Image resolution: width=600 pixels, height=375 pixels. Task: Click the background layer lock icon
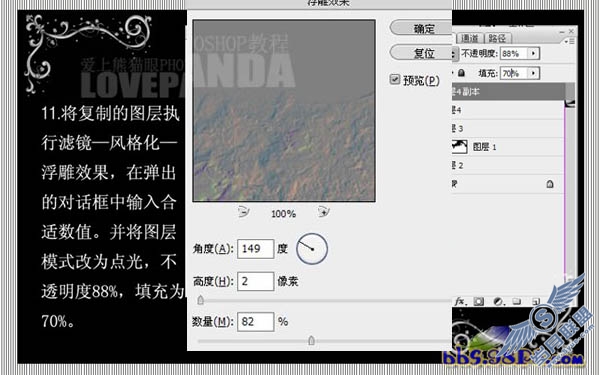tap(550, 184)
